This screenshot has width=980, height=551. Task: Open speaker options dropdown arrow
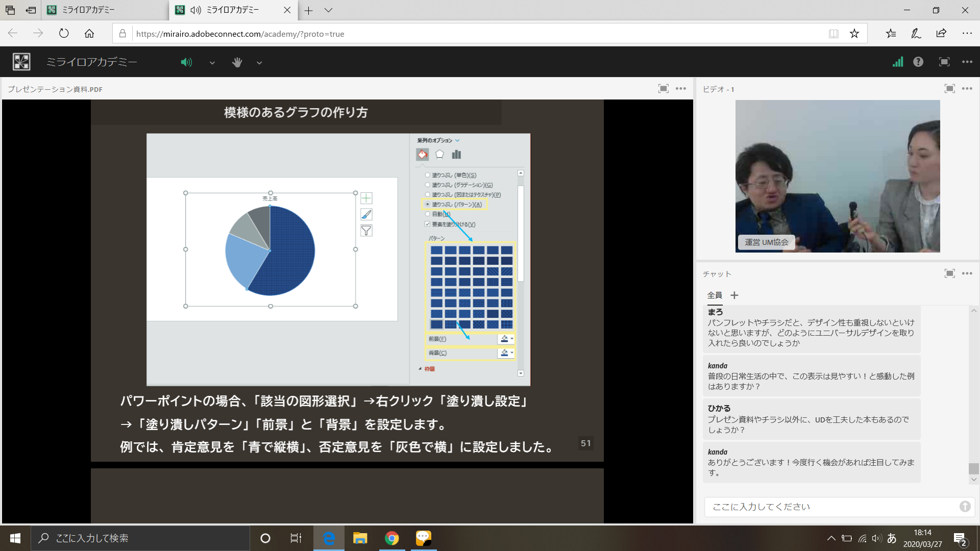[x=212, y=63]
